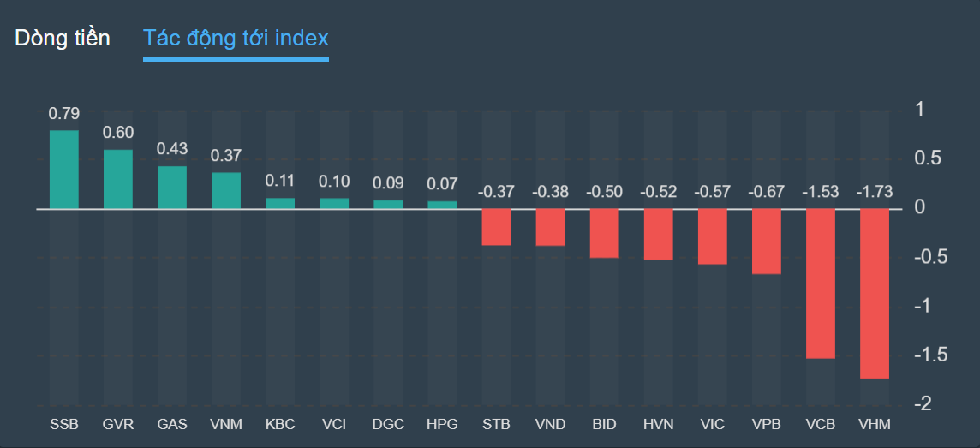The width and height of the screenshot is (980, 448).
Task: Select the DGC ticker label
Action: pyautogui.click(x=388, y=424)
